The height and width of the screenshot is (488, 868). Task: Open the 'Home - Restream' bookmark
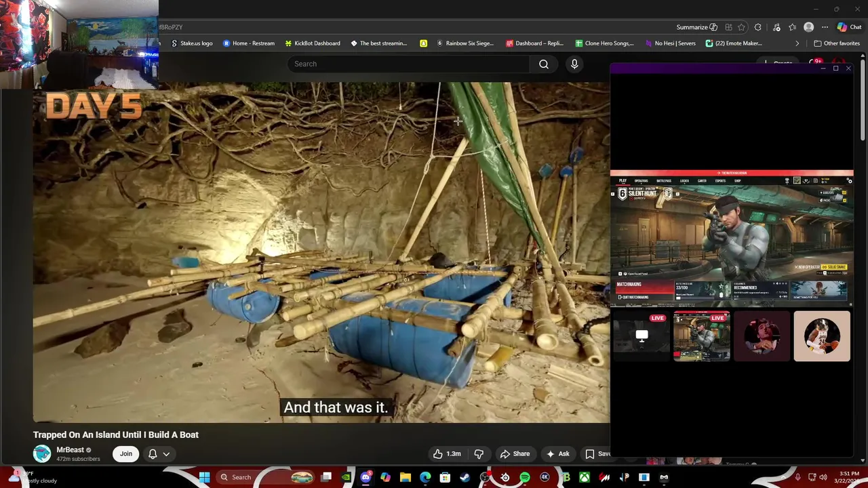pyautogui.click(x=249, y=43)
